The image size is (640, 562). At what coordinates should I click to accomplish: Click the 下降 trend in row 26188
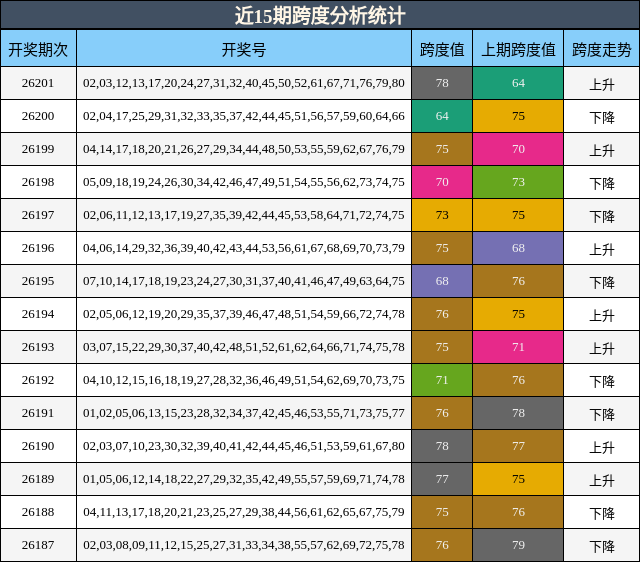click(602, 514)
